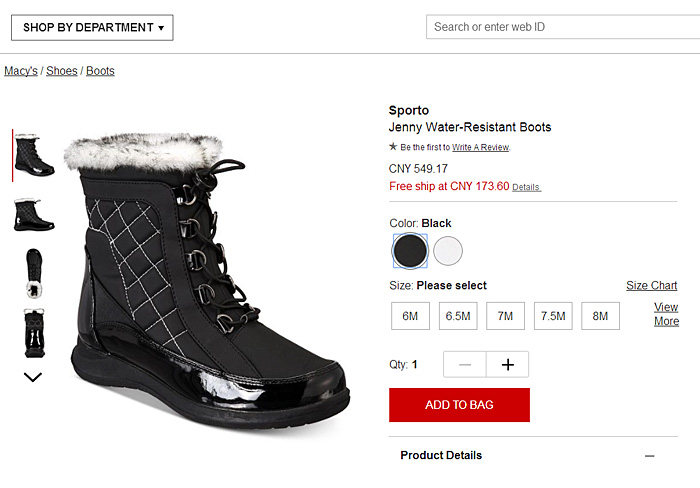Pick size 8M
The height and width of the screenshot is (488, 700).
(x=600, y=316)
